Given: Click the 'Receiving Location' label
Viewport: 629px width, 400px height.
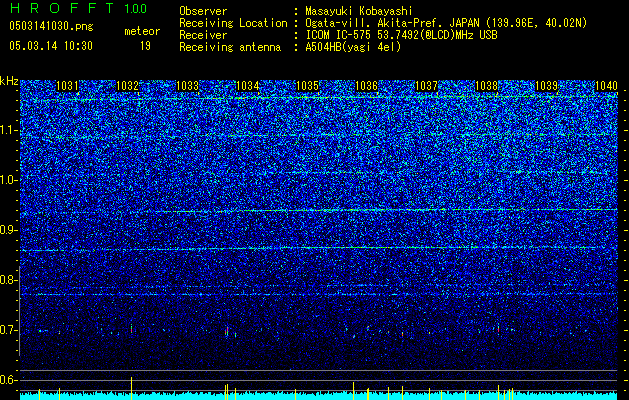Looking at the screenshot, I should [x=233, y=23].
